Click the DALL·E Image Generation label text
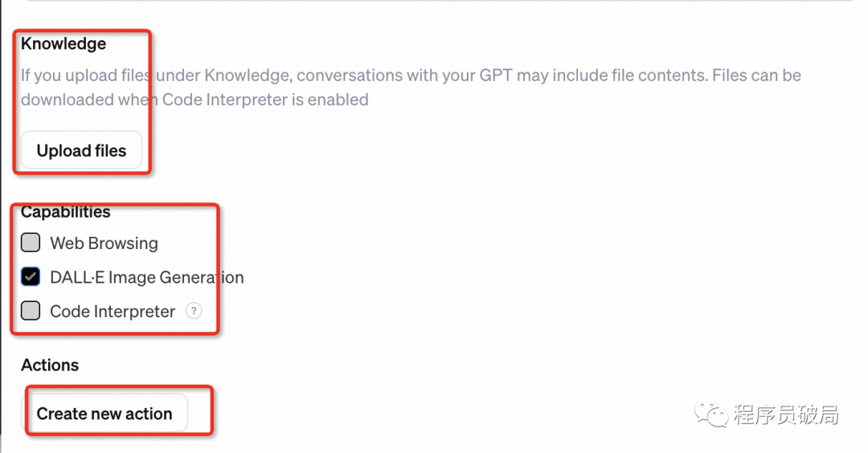 146,278
